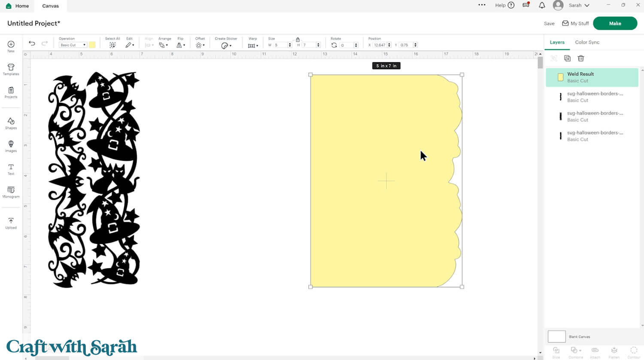Click the Upload icon in the sidebar
Viewport: 644px width, 360px height.
11,223
